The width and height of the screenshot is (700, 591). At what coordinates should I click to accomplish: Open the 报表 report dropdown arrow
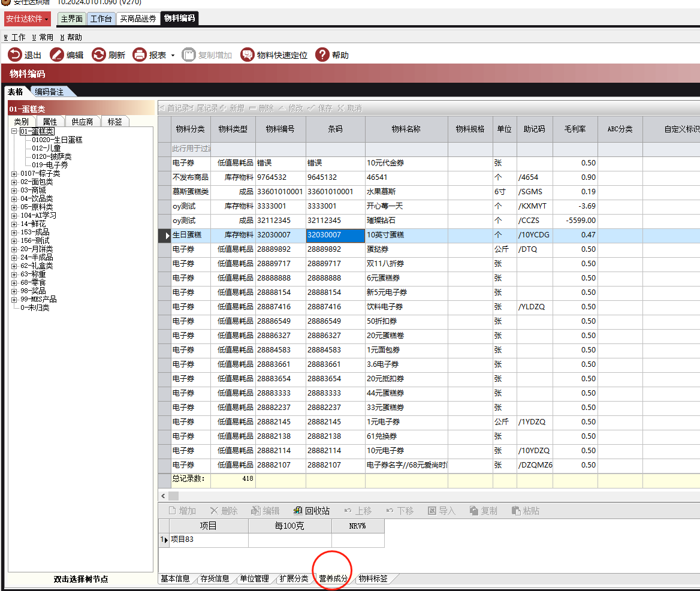[173, 55]
